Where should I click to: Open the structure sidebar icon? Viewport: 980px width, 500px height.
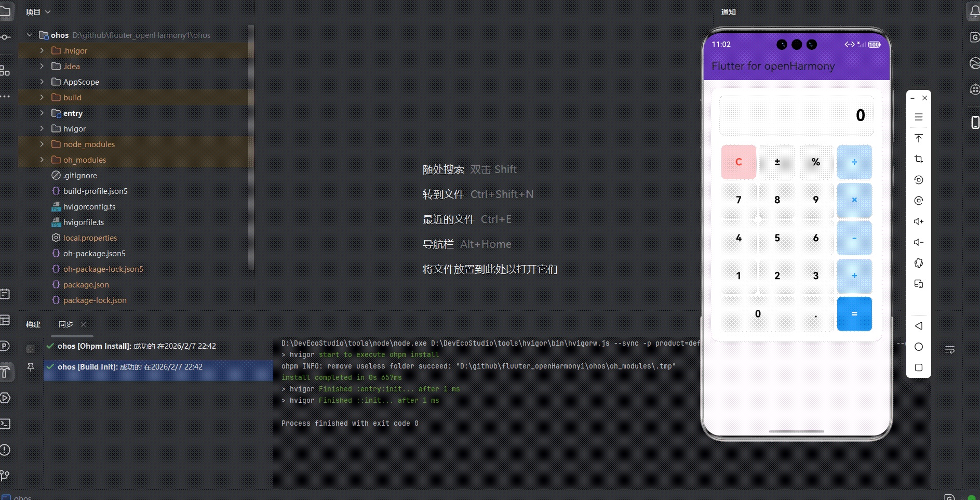[x=5, y=70]
